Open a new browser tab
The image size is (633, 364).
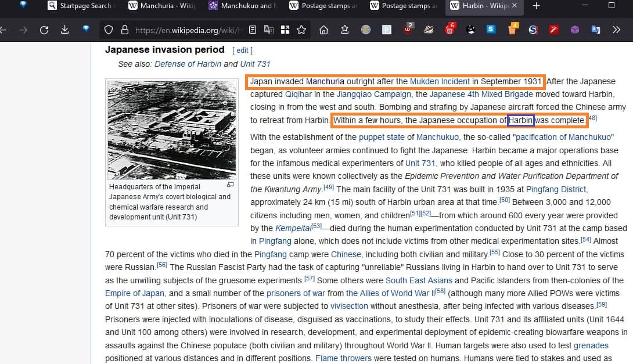click(536, 6)
